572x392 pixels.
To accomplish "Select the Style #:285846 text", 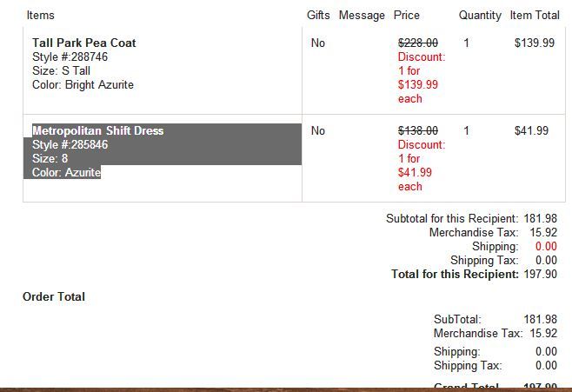I will tap(70, 144).
